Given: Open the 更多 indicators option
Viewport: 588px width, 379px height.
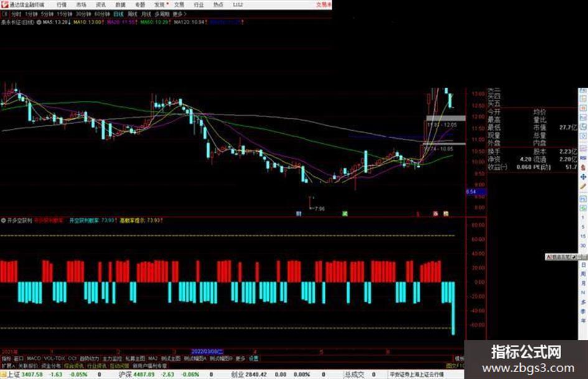Looking at the screenshot, I should pos(240,358).
